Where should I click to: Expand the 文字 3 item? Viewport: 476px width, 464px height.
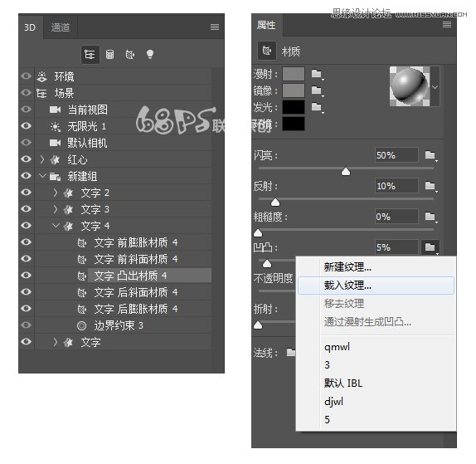coord(56,209)
